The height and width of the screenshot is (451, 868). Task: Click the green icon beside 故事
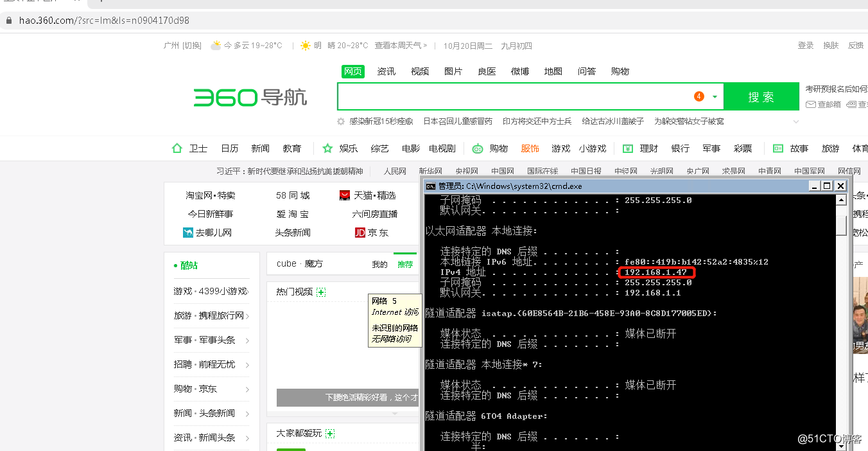click(x=778, y=148)
